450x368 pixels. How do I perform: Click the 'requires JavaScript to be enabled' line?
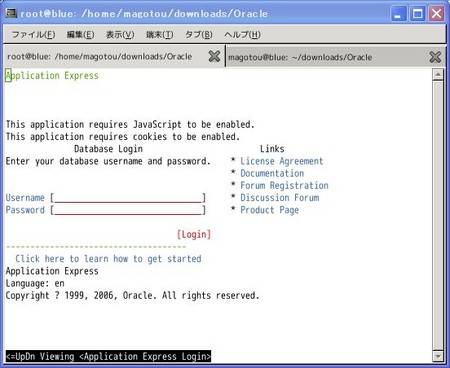tap(130, 125)
